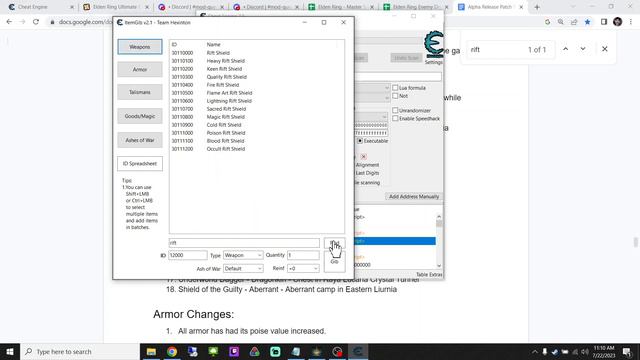Select the Sacred Rift Shield row

click(256, 109)
